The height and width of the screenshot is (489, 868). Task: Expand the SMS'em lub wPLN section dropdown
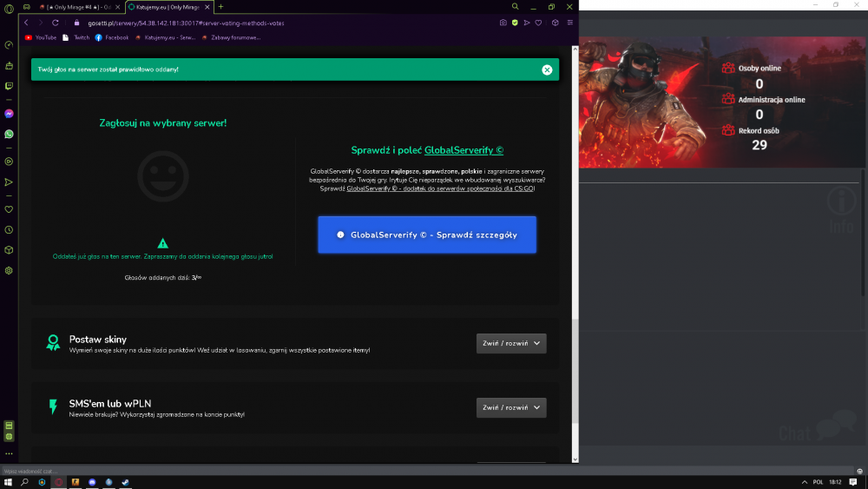click(511, 407)
